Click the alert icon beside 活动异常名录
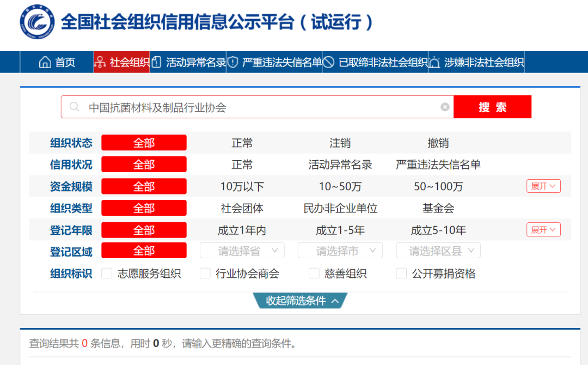Image resolution: width=588 pixels, height=365 pixels. [156, 62]
